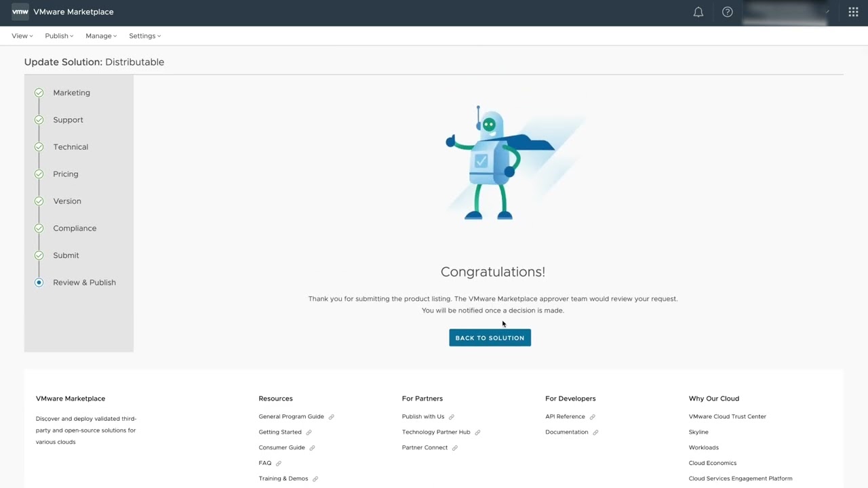Click the Pricing step green checkmark
The width and height of the screenshot is (868, 488).
[x=39, y=174]
